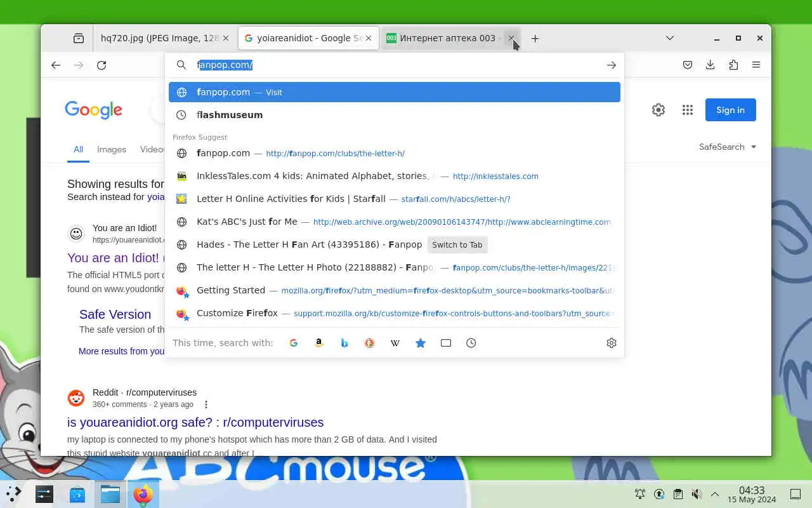Launch the Discover software store from taskbar

pos(77,493)
